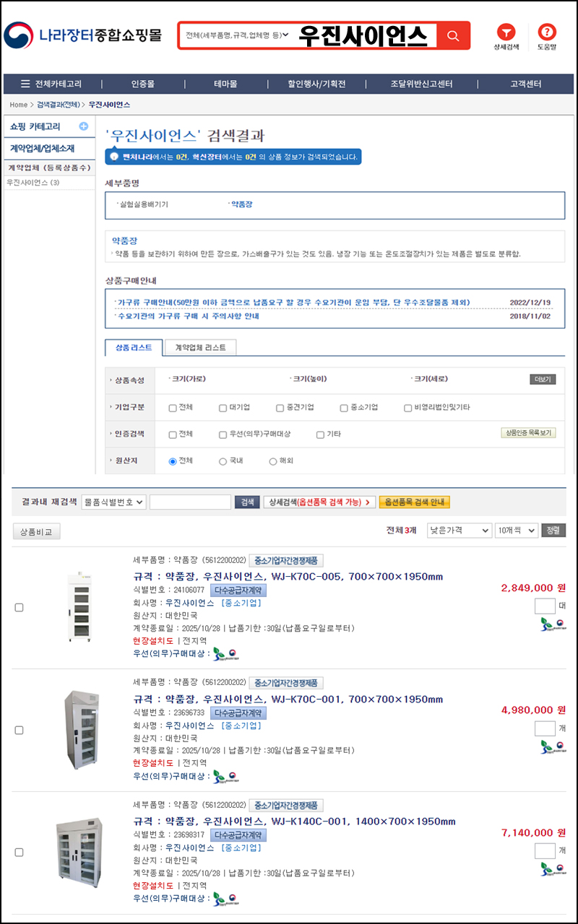Viewport: 578px width, 924px height.
Task: Click the 나라장터 종합쇼핑몰 logo
Action: [x=82, y=35]
